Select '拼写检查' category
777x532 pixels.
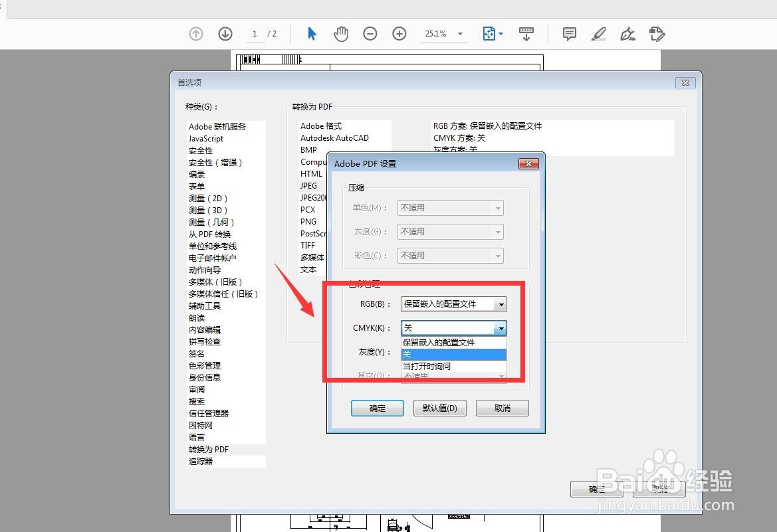[x=205, y=342]
